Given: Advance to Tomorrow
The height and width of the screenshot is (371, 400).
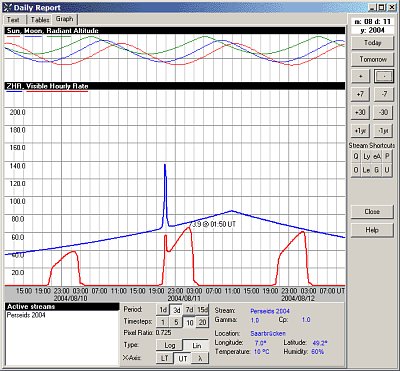Looking at the screenshot, I should (x=373, y=59).
